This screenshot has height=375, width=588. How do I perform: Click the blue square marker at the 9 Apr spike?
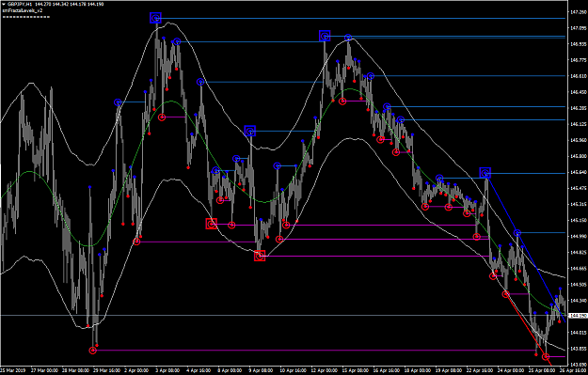[x=250, y=131]
